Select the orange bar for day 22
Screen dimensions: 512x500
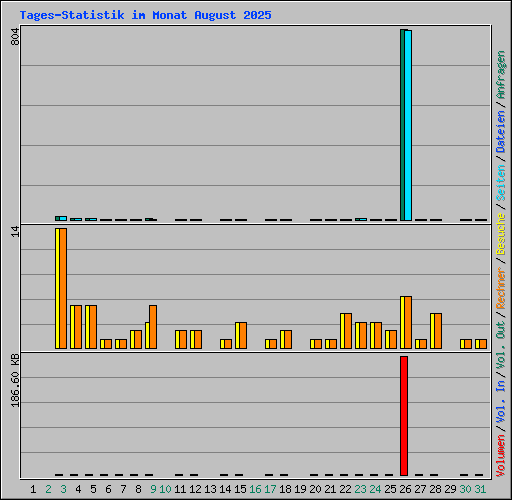pyautogui.click(x=348, y=331)
